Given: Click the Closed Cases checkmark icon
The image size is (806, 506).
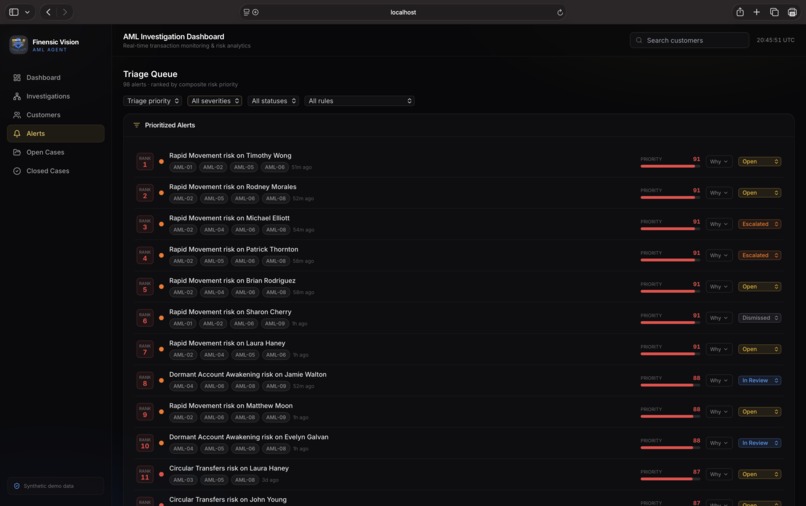Looking at the screenshot, I should click(x=17, y=171).
